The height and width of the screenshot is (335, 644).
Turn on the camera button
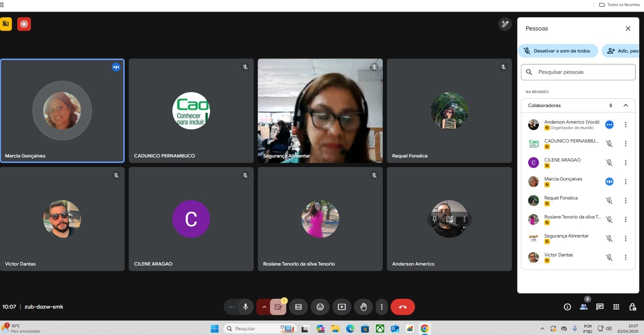(x=278, y=307)
